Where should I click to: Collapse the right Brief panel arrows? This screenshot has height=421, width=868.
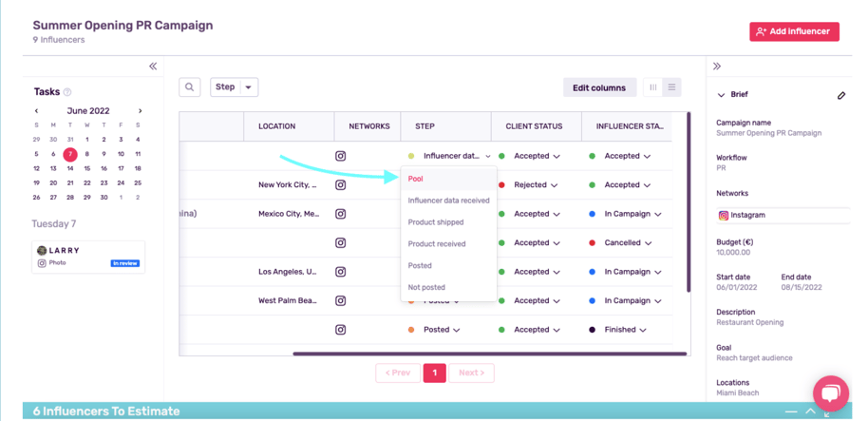pos(717,67)
